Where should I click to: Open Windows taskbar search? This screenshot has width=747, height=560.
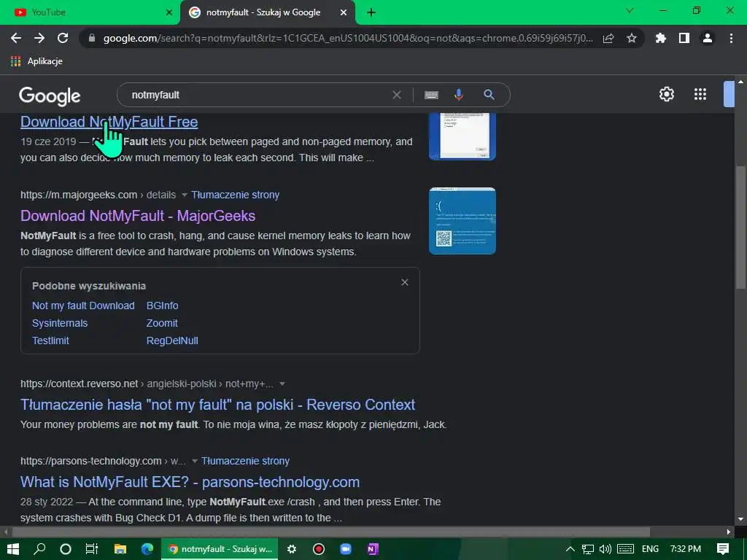coord(39,549)
